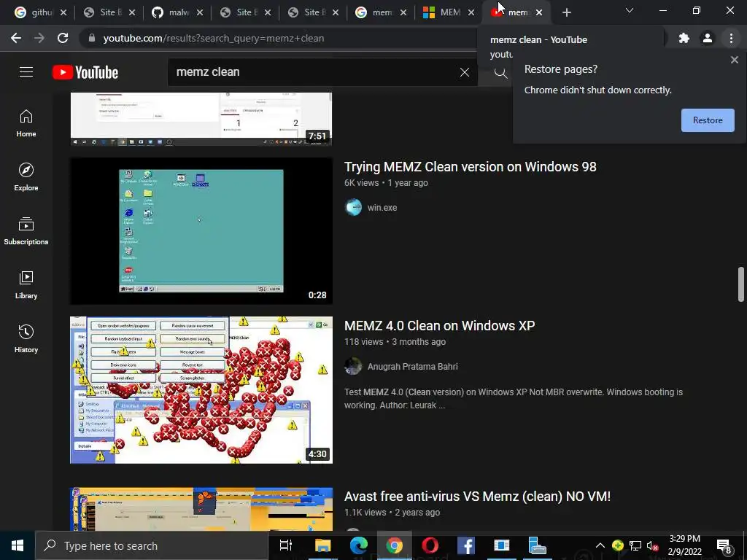Screen dimensions: 747x560
Task: Open Task View on the taskbar
Action: [x=286, y=545]
